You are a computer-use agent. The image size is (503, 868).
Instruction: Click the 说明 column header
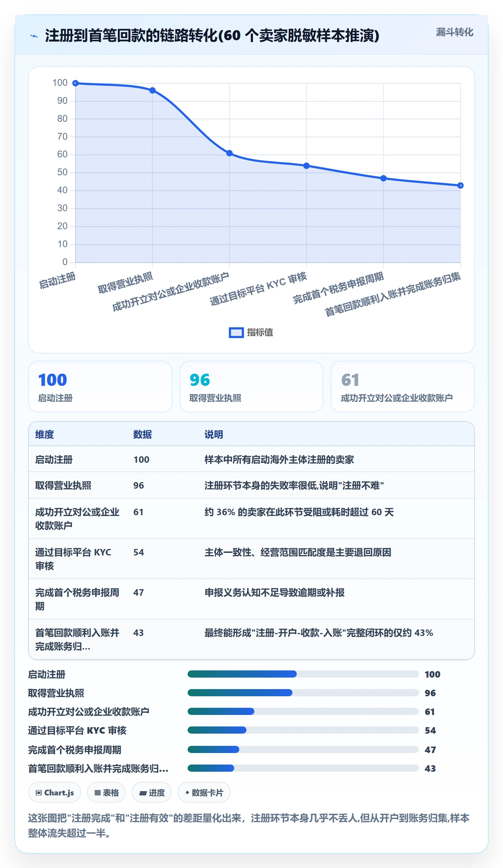pos(214,434)
